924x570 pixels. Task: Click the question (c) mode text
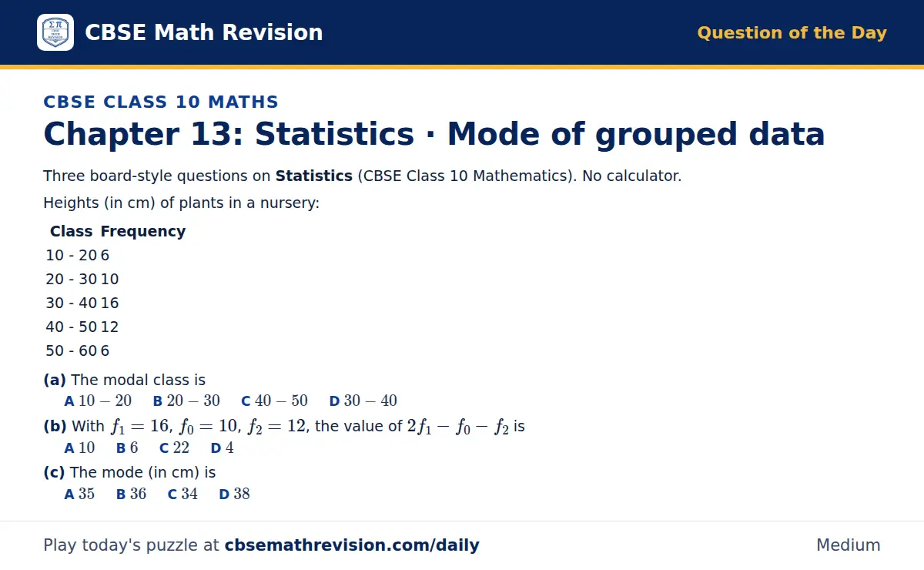(x=129, y=472)
